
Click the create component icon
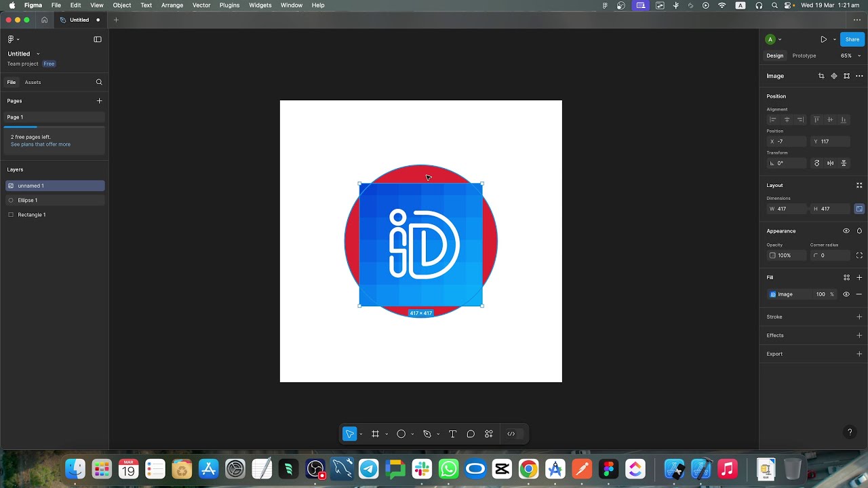[834, 76]
